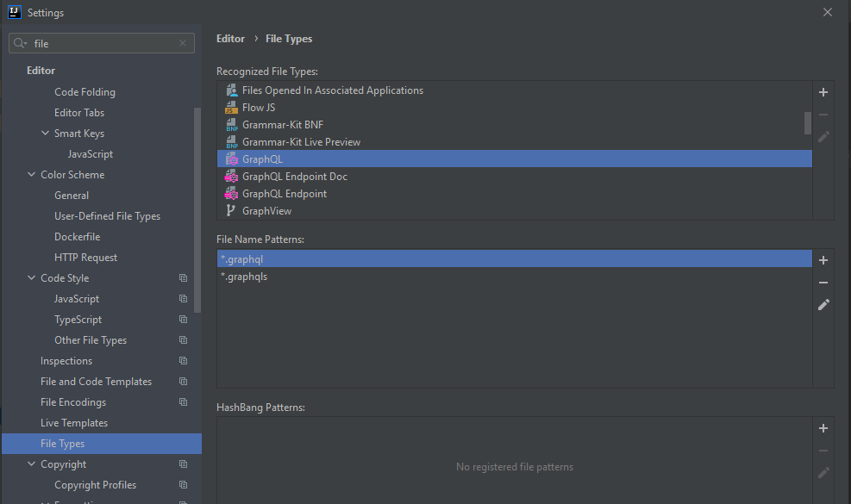This screenshot has height=504, width=851.
Task: Click the Grammar-Kit BNF icon
Action: pos(231,124)
